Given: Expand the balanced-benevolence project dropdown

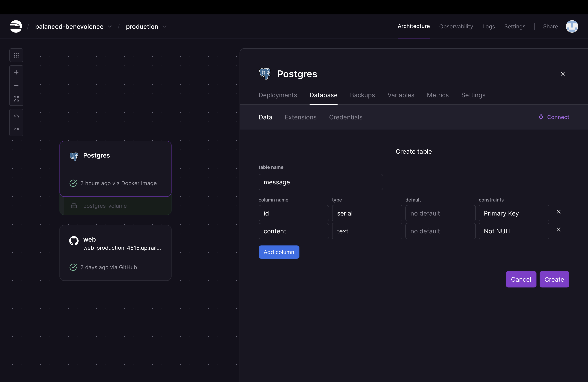Looking at the screenshot, I should pos(110,26).
